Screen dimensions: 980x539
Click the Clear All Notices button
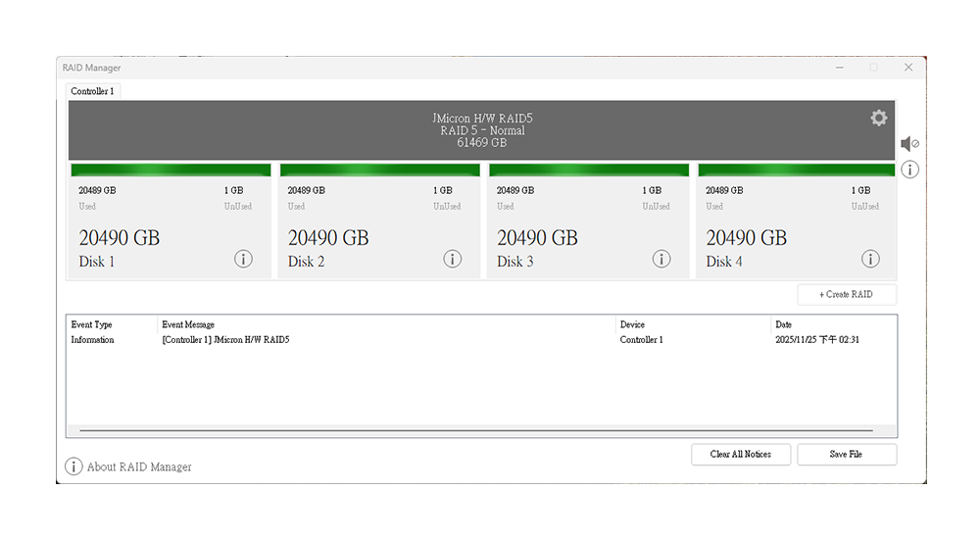(x=741, y=455)
